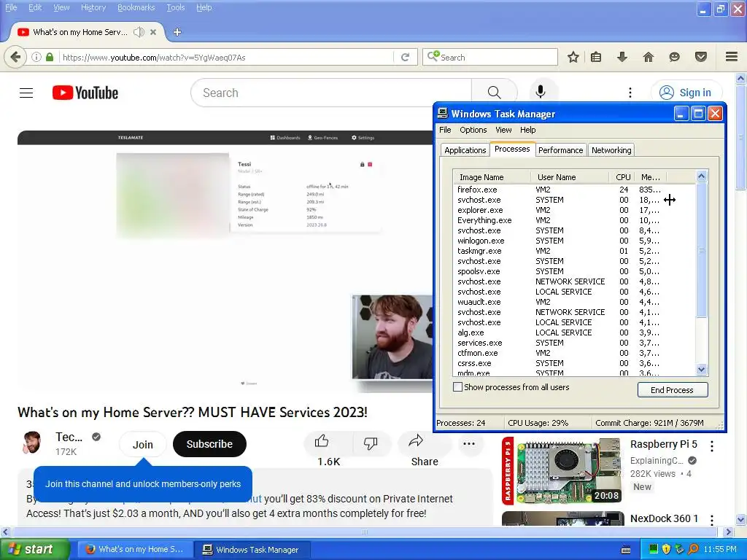The width and height of the screenshot is (747, 560).
Task: Click Join channel button
Action: 142,444
